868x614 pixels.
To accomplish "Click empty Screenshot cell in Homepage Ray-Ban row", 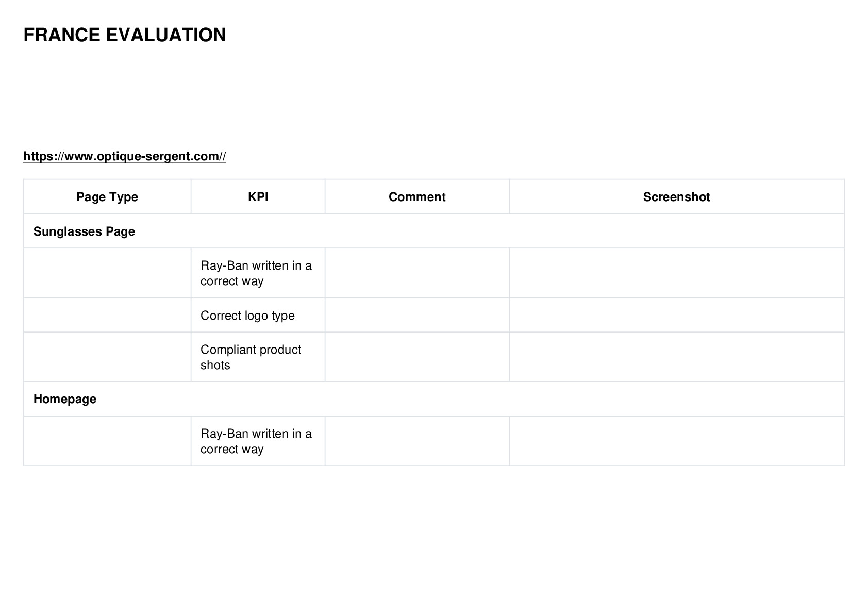I will point(677,441).
